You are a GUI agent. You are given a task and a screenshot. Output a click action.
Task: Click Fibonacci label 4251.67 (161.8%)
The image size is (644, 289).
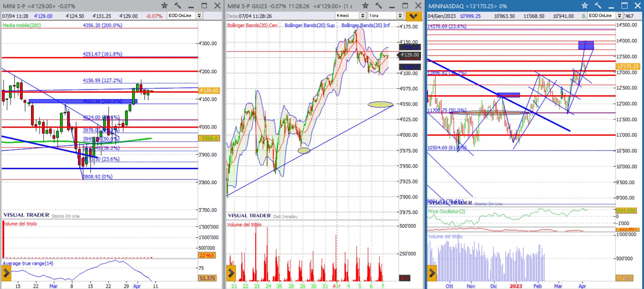pyautogui.click(x=102, y=54)
